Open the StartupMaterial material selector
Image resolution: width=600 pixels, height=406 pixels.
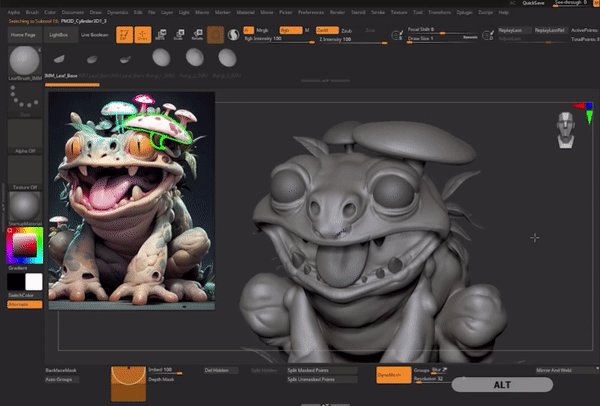(25, 207)
